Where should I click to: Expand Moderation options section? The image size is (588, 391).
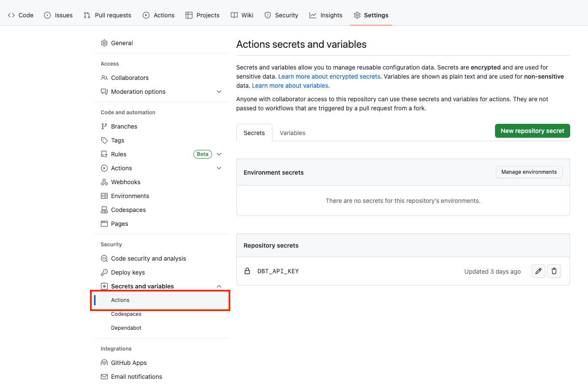[x=219, y=92]
